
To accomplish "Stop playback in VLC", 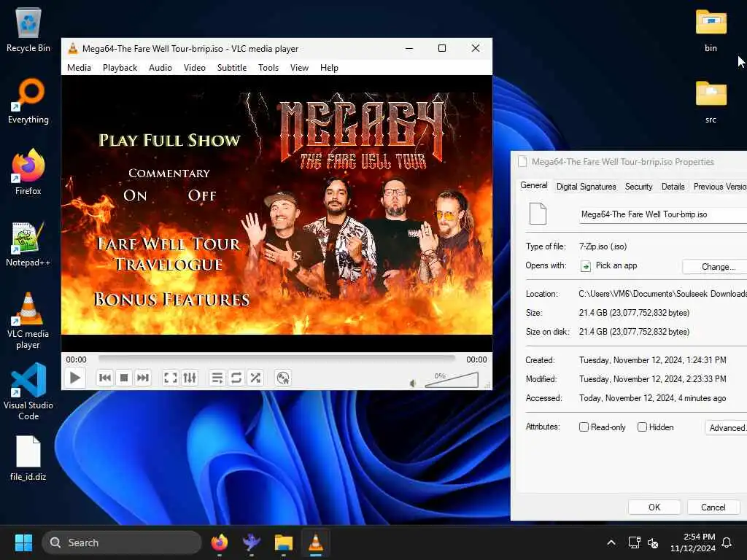I will [x=124, y=378].
